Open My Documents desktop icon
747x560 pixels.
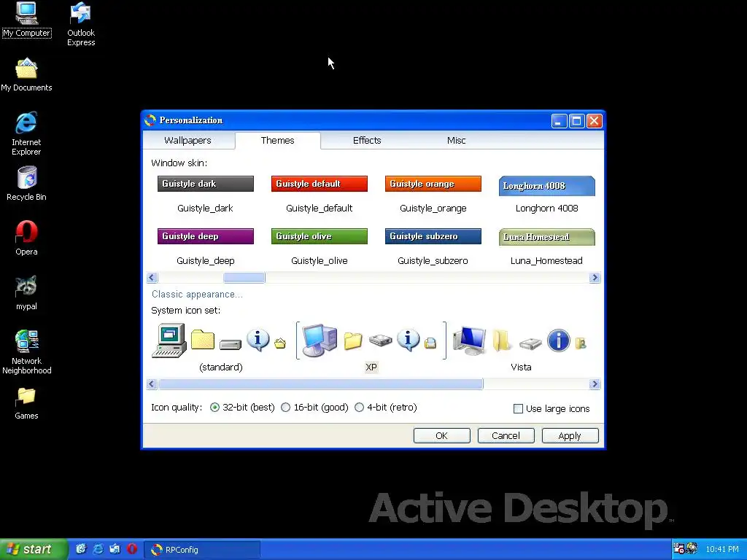coord(27,75)
